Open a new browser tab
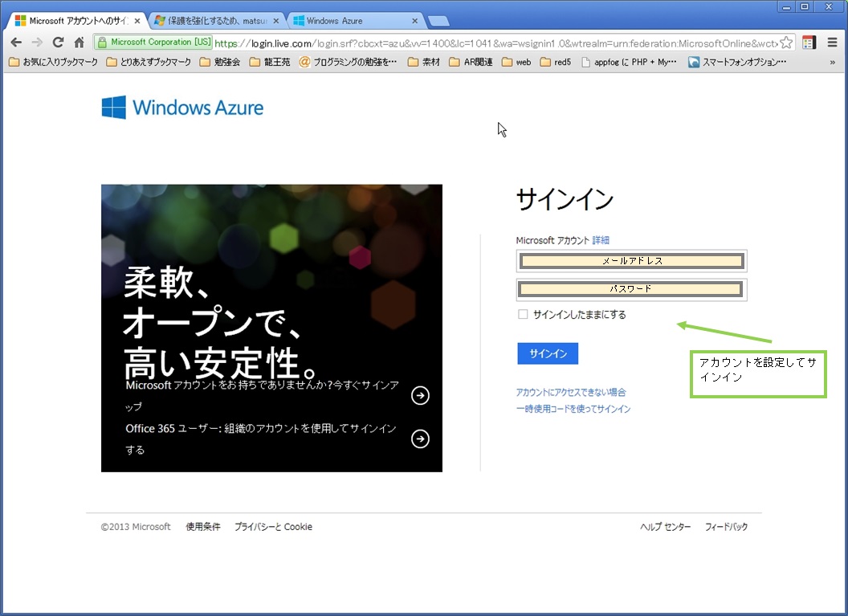The height and width of the screenshot is (616, 848). tap(438, 21)
